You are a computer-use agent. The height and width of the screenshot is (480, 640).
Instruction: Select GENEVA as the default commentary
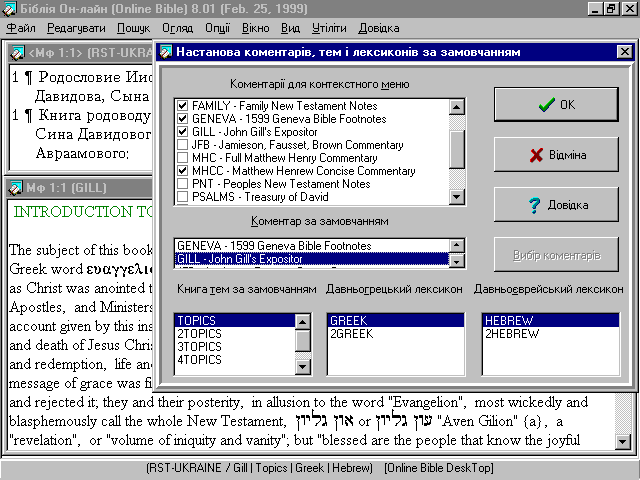273,246
